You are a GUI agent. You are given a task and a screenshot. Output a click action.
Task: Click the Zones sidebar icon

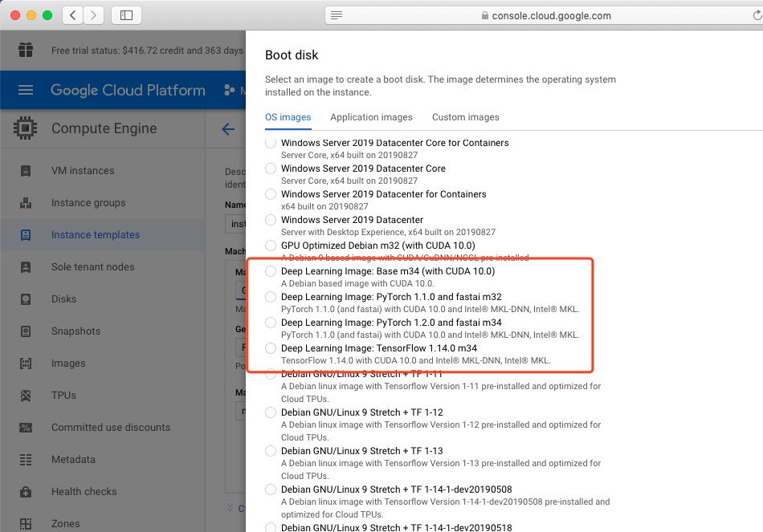coord(26,524)
